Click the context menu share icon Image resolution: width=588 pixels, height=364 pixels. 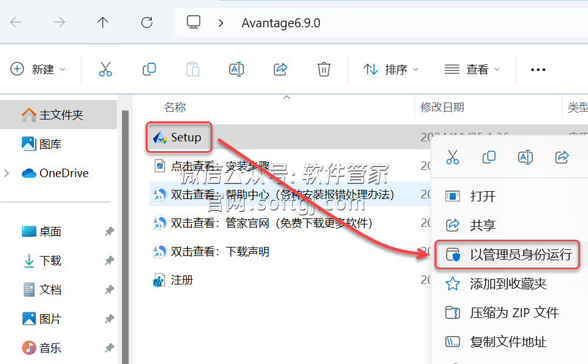(x=562, y=157)
